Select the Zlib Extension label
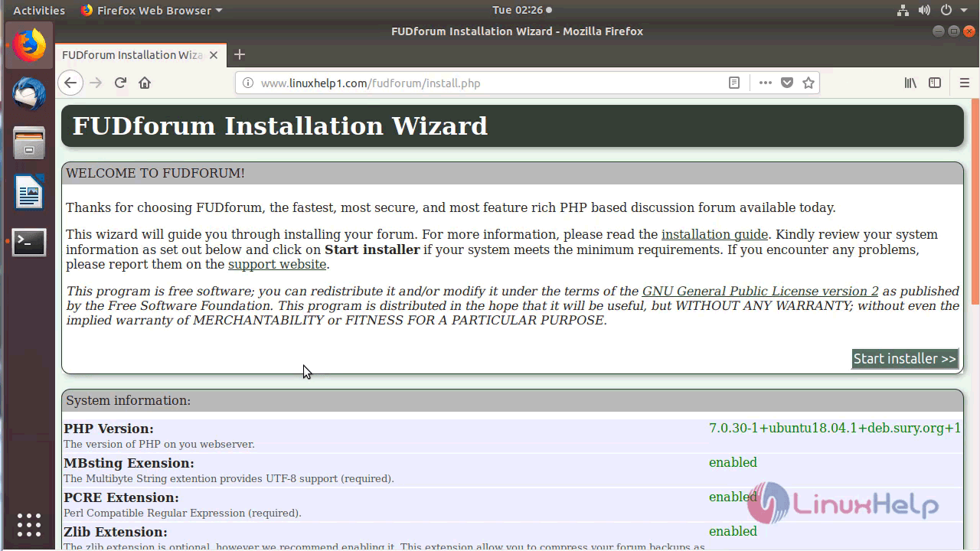Screen dimensions: 980x551 coord(116,532)
